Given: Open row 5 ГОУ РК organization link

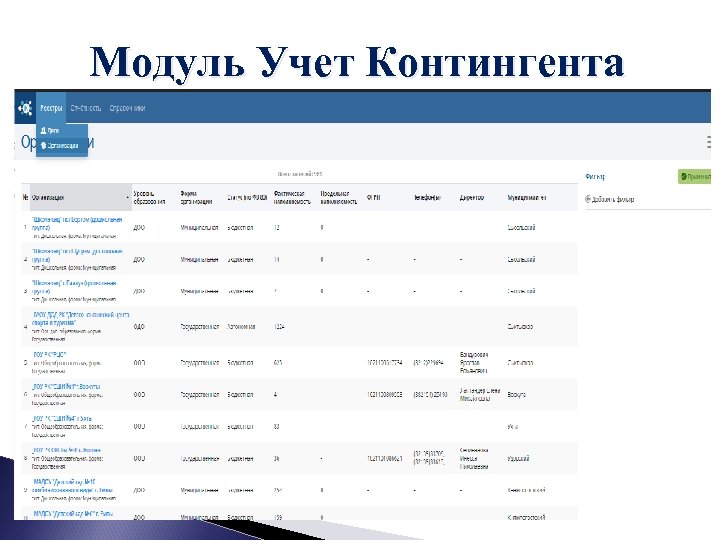Looking at the screenshot, I should point(50,354).
